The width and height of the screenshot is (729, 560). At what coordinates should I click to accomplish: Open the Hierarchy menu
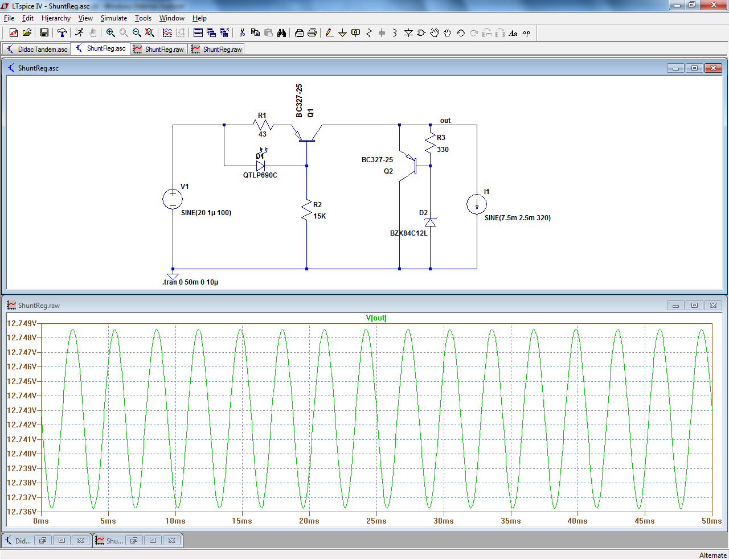(56, 18)
